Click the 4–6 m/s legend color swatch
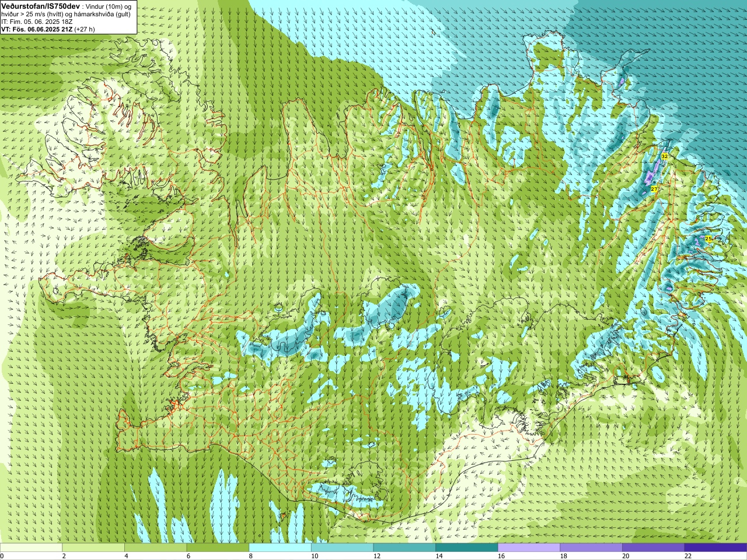 pos(156,548)
